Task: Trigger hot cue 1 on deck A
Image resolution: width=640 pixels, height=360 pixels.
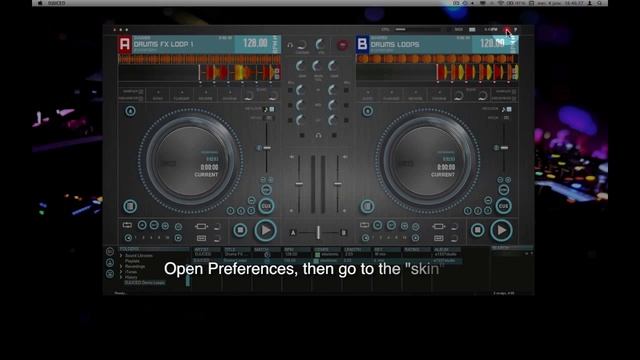Action: coord(231,211)
